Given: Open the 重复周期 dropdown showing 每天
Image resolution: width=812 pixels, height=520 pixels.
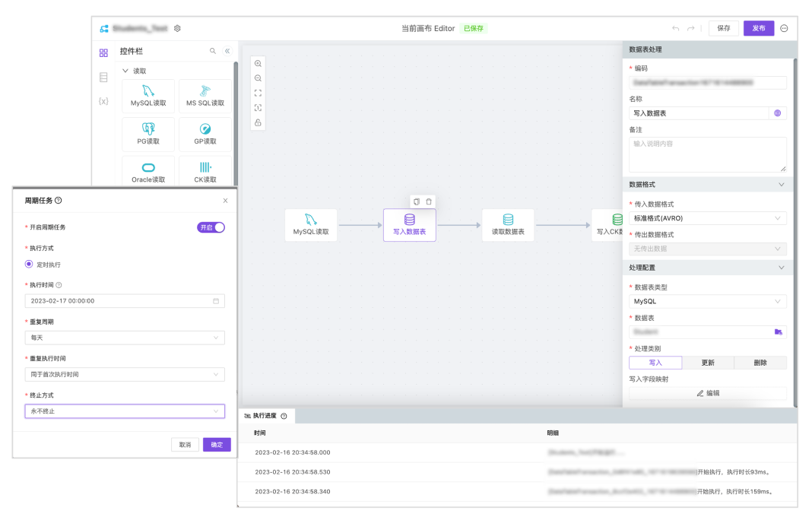Looking at the screenshot, I should [x=124, y=338].
